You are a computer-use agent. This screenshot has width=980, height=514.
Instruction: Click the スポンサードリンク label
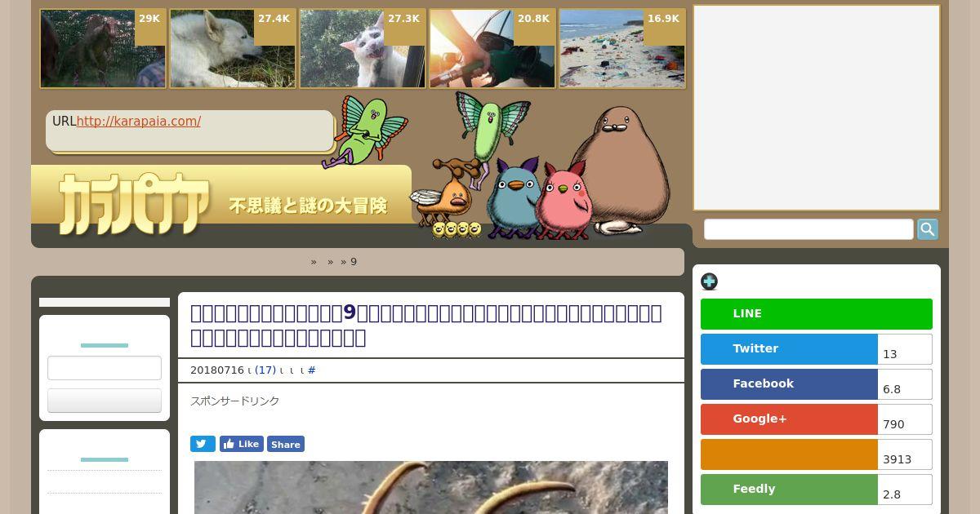pos(235,401)
